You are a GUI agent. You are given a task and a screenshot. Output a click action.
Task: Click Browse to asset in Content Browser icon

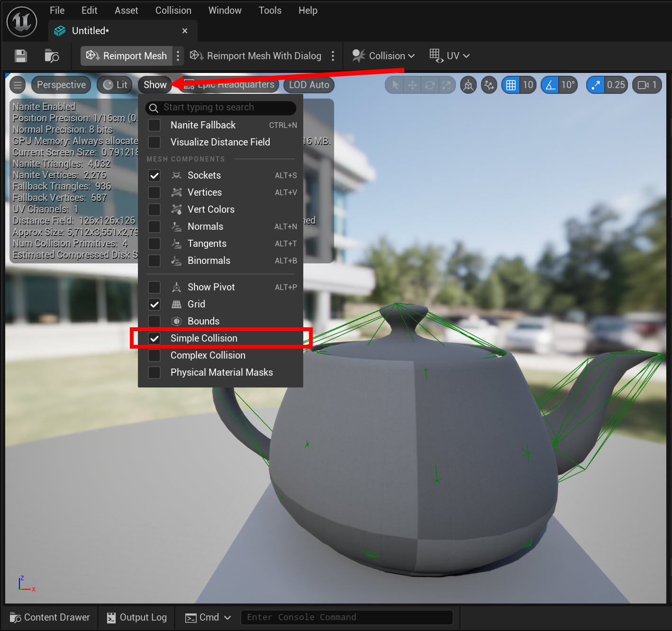(x=52, y=56)
